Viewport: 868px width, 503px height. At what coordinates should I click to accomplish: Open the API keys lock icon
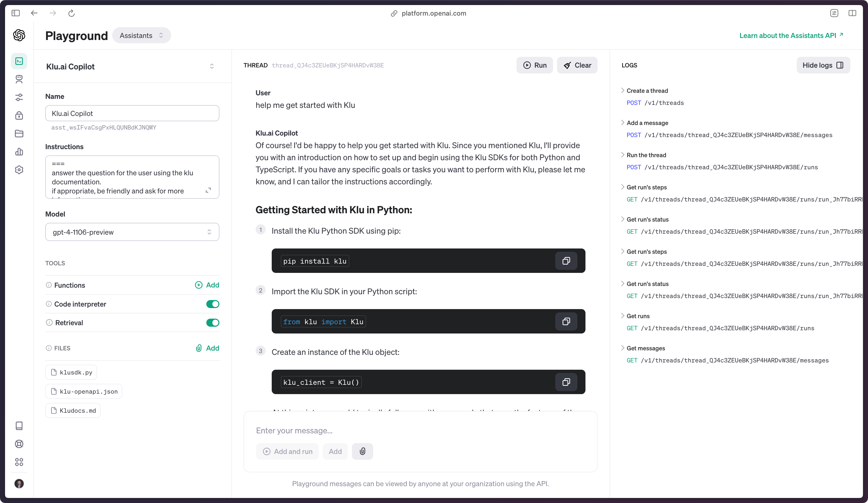point(19,116)
